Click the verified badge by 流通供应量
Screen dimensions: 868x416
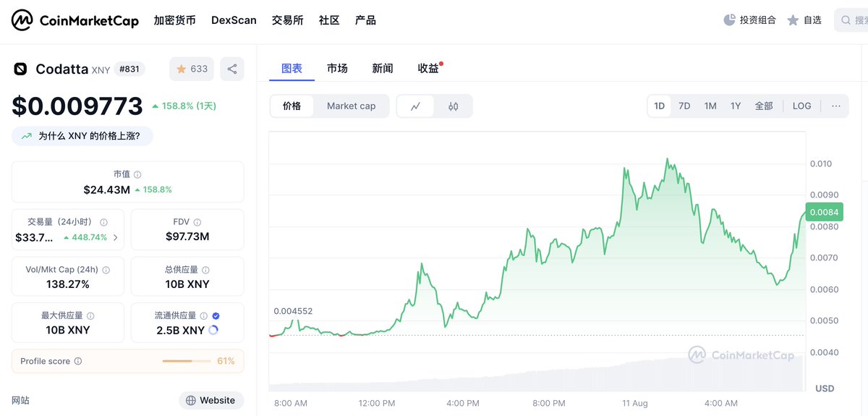216,315
